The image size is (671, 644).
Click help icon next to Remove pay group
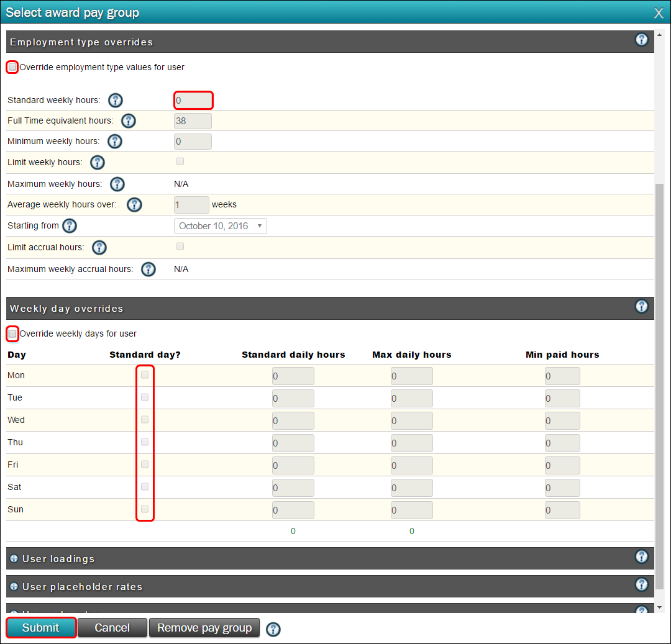click(273, 629)
